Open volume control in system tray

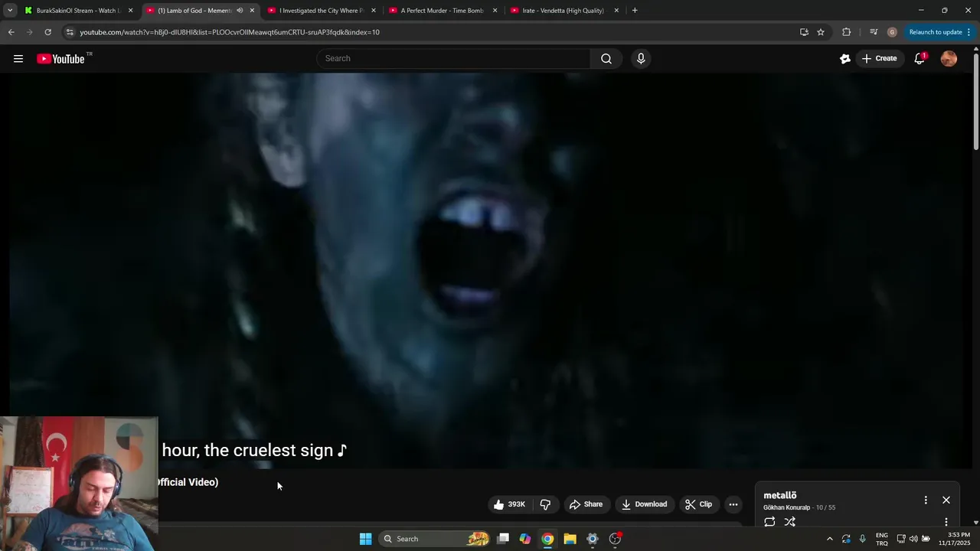point(913,539)
